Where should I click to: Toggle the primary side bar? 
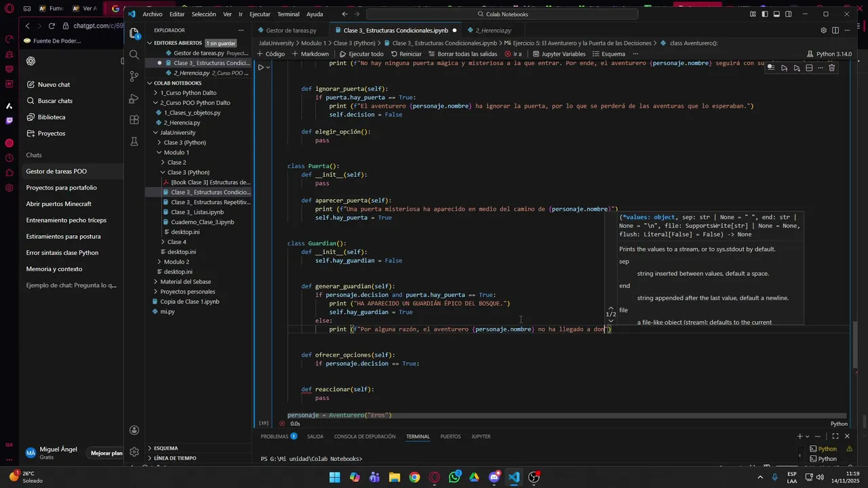pos(765,14)
